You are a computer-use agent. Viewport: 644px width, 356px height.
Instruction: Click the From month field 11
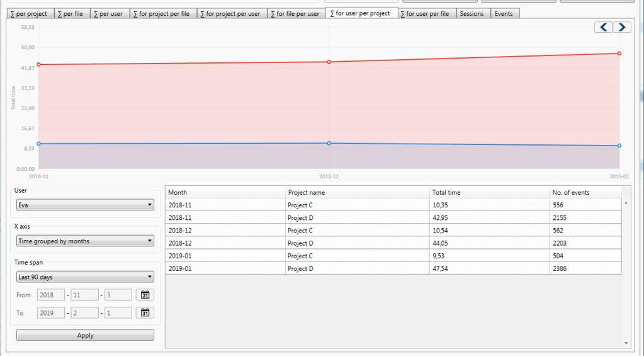coord(84,295)
